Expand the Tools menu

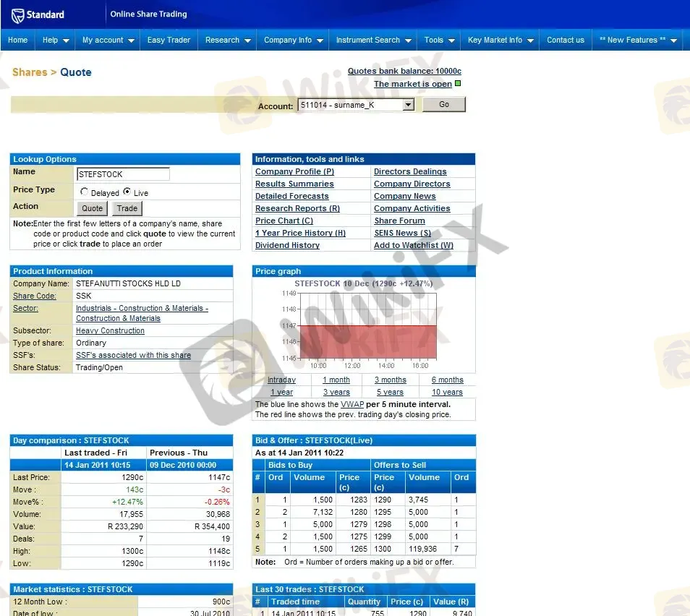click(x=438, y=40)
